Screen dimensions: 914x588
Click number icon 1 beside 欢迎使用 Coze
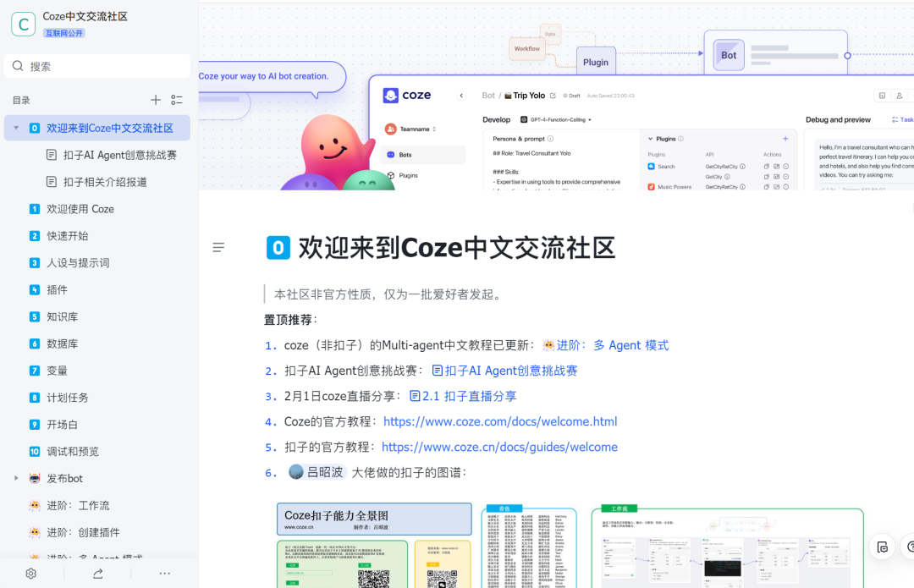35,209
